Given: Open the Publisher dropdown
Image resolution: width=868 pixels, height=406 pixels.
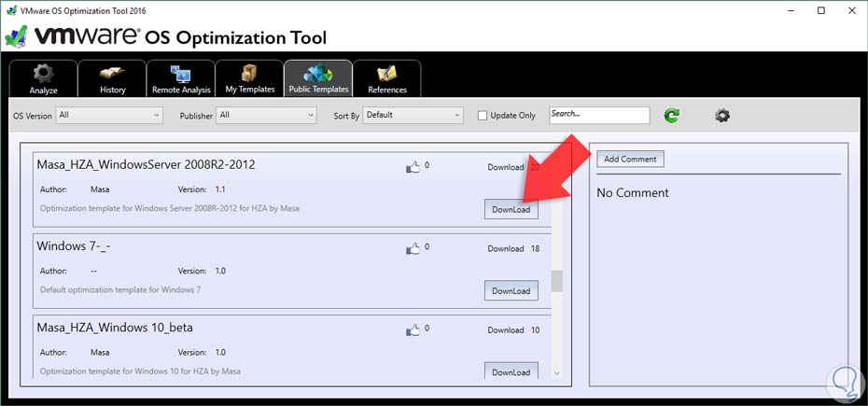Looking at the screenshot, I should click(266, 115).
